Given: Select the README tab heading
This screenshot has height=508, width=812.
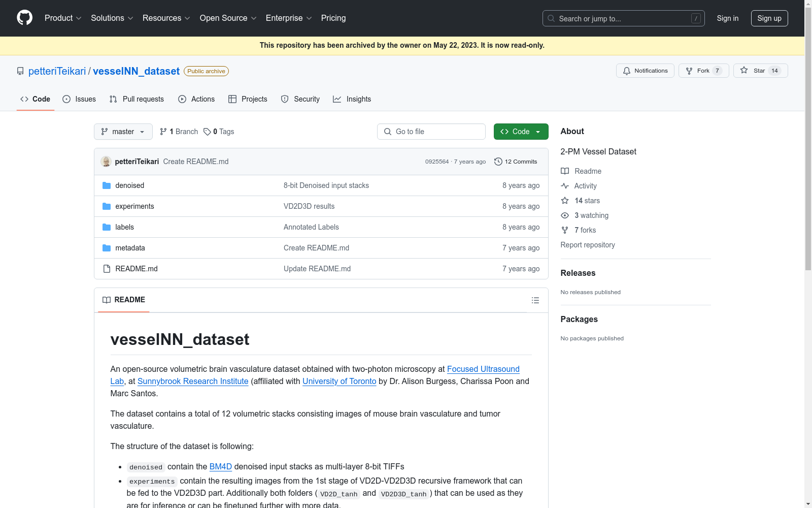Looking at the screenshot, I should (x=124, y=300).
